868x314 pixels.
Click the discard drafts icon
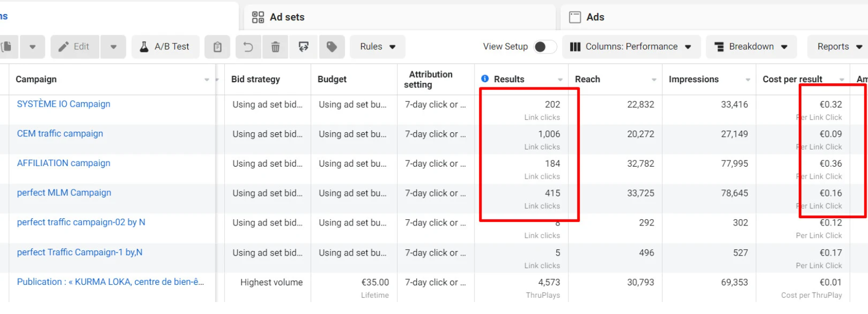[303, 47]
